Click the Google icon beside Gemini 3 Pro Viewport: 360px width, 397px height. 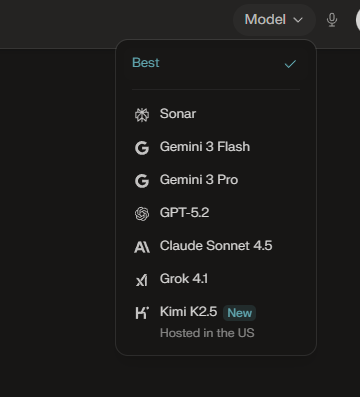[x=142, y=181]
